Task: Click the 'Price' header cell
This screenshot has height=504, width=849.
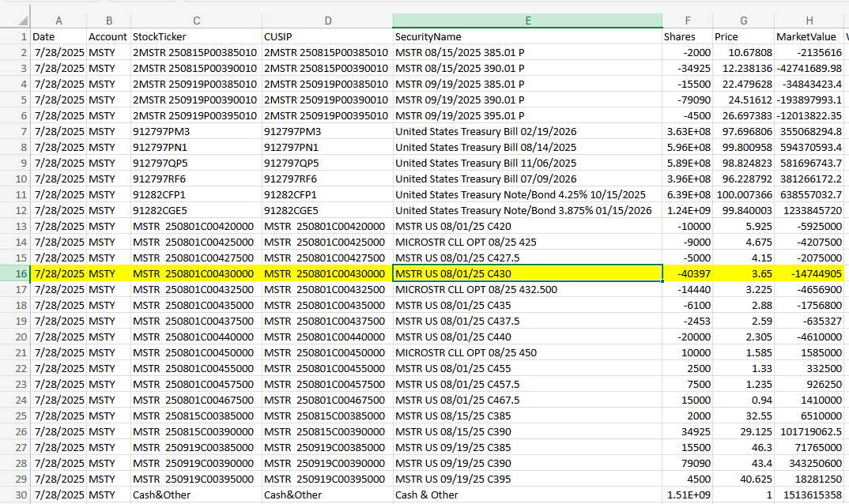Action: 743,36
